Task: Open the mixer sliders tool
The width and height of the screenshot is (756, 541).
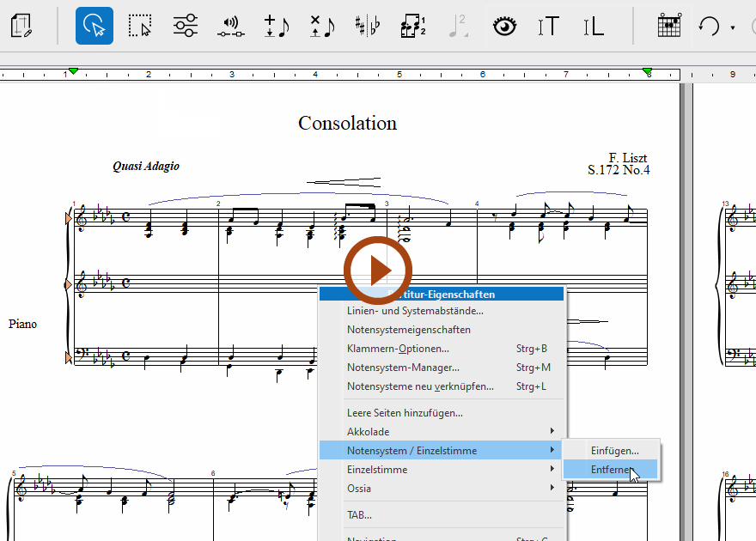Action: [185, 26]
